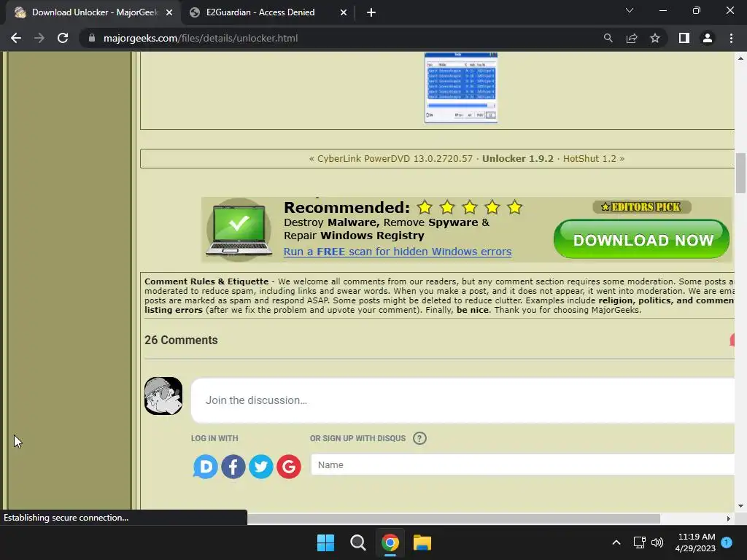
Task: Reload the current page
Action: pyautogui.click(x=63, y=38)
